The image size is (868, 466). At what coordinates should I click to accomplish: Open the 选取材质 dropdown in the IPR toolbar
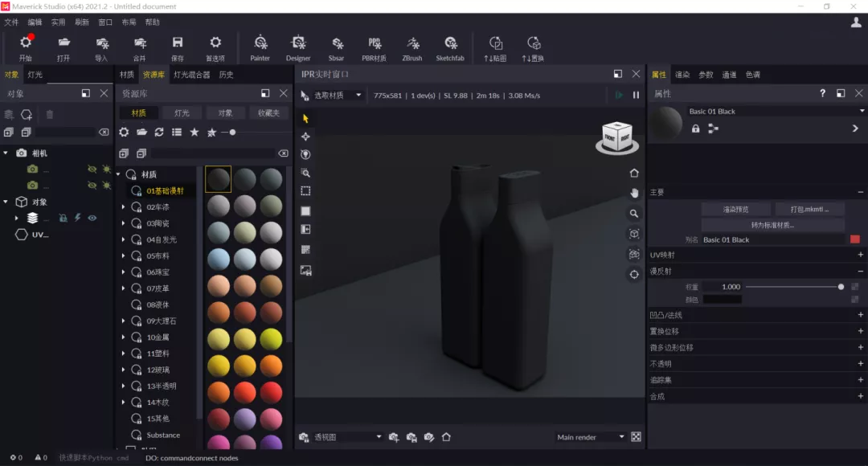point(338,95)
